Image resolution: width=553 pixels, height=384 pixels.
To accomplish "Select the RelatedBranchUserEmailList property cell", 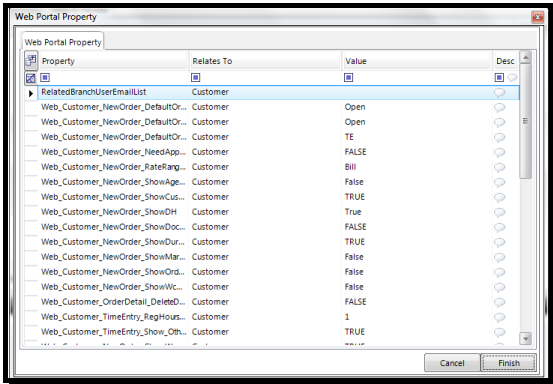I will tap(114, 92).
